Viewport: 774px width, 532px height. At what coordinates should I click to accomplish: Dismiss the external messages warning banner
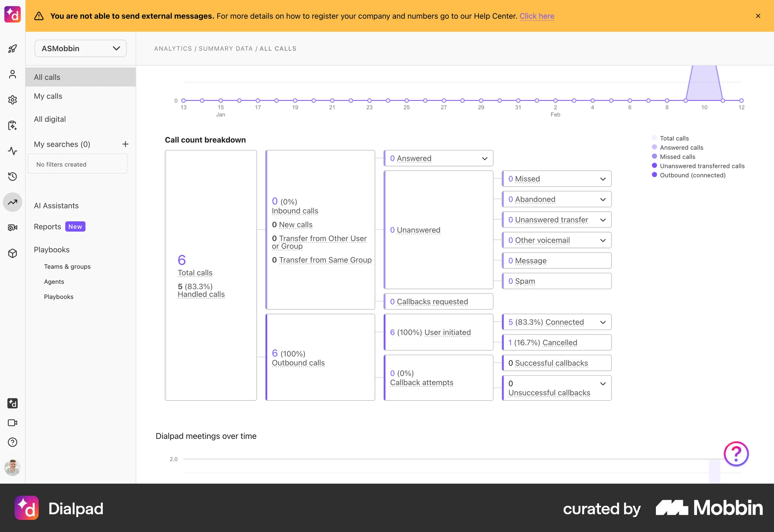point(758,16)
